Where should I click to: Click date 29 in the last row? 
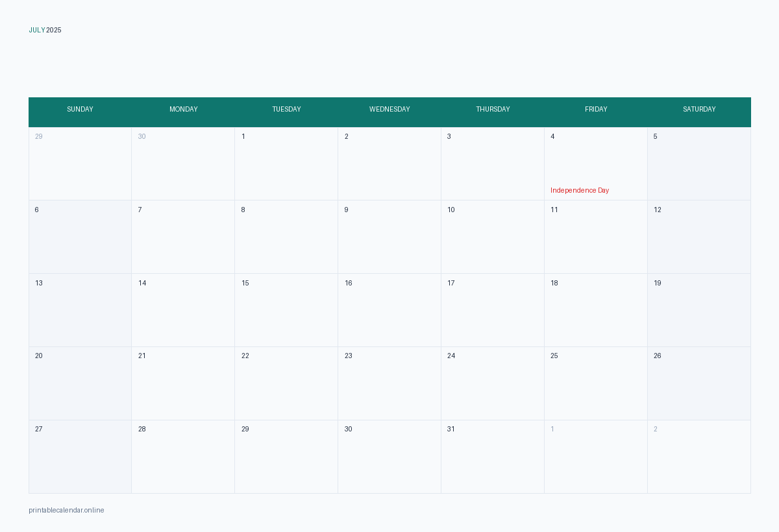point(245,429)
